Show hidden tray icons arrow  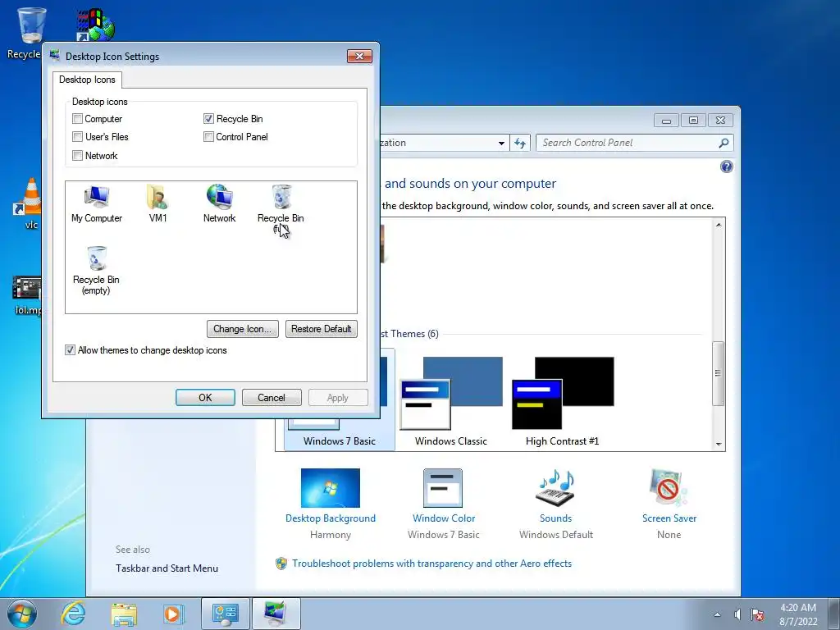coord(717,614)
